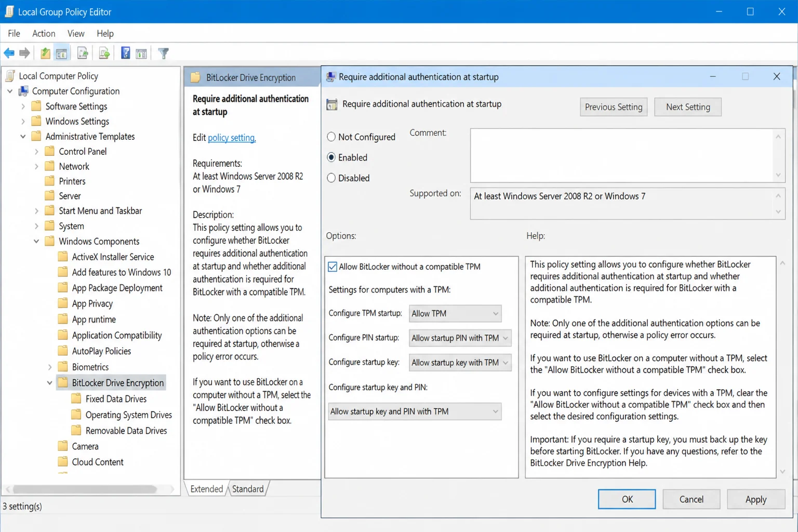798x532 pixels.
Task: Click the Computer Configuration icon
Action: 23,91
